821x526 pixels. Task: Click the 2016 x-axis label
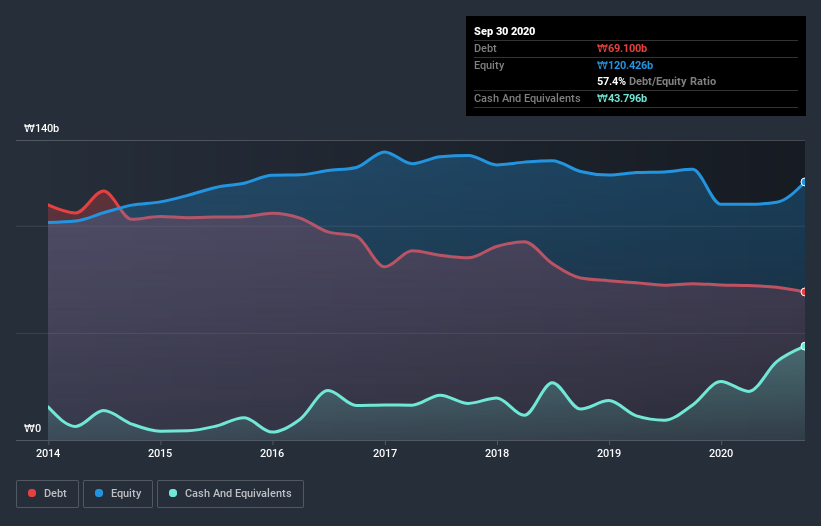tap(272, 453)
